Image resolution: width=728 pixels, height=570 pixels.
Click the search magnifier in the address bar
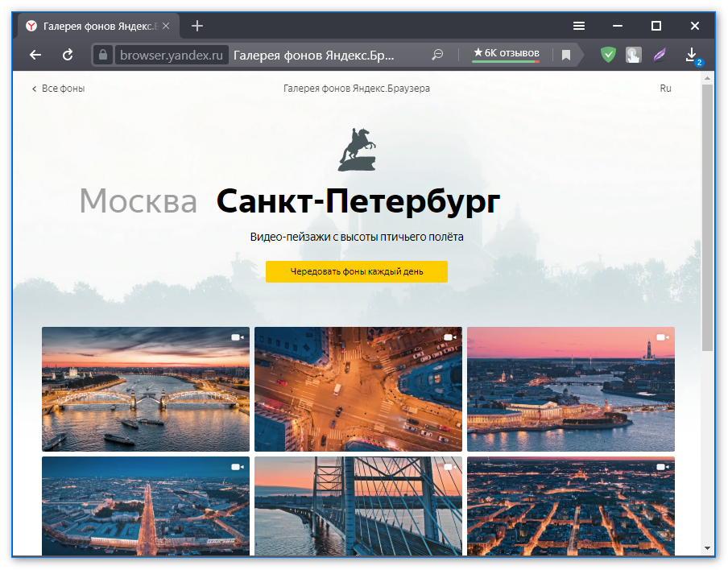437,55
